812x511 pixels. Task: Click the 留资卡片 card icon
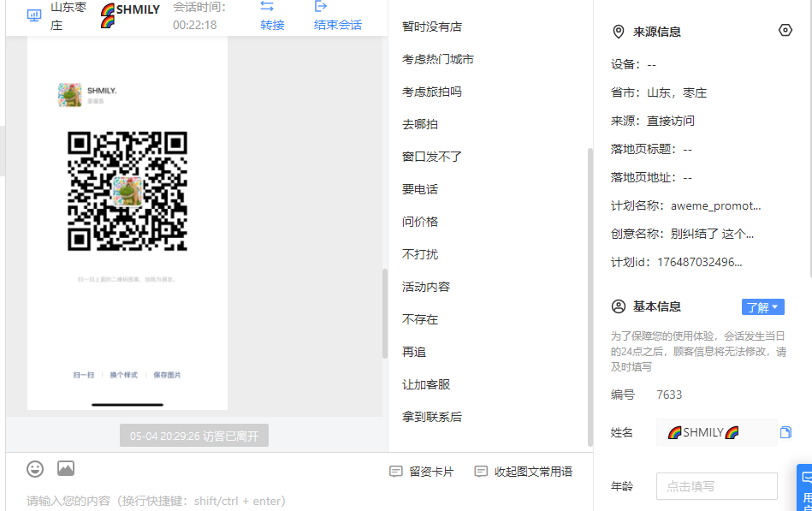(395, 472)
